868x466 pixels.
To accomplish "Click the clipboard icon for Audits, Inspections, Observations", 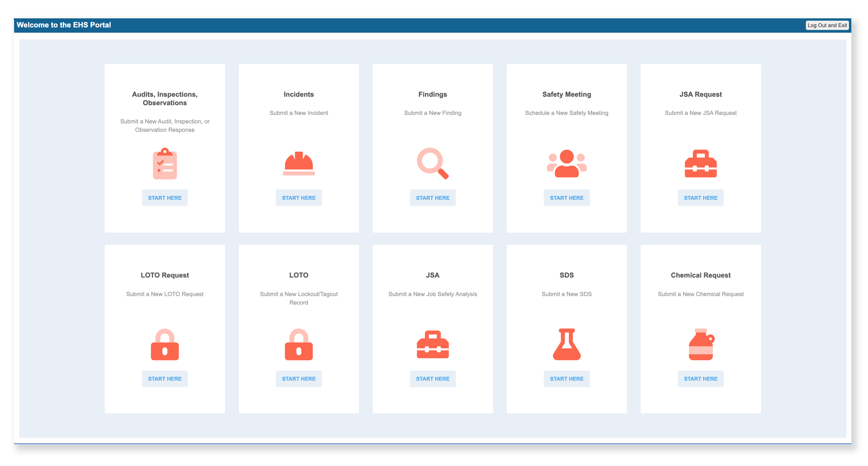I will [165, 163].
